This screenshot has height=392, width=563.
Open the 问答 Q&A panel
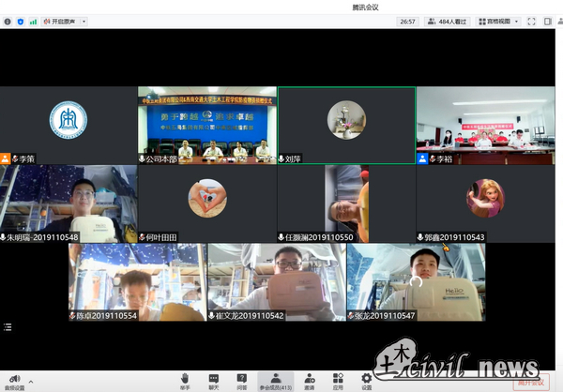242,379
